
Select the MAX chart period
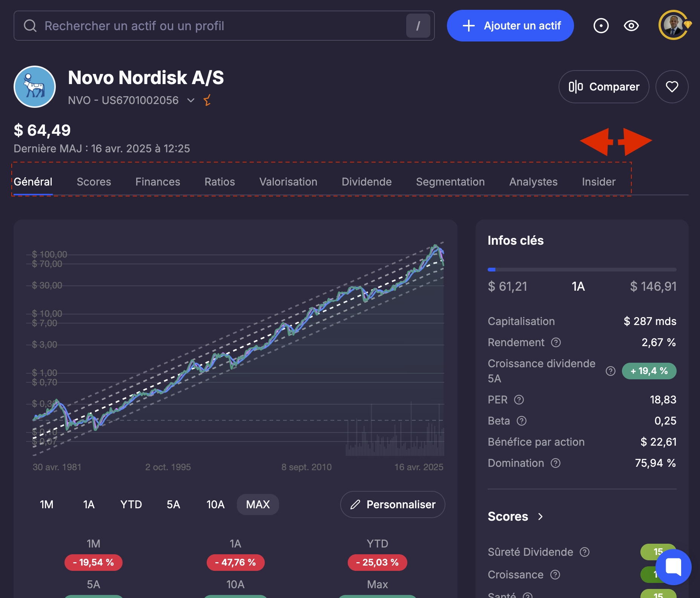(258, 504)
